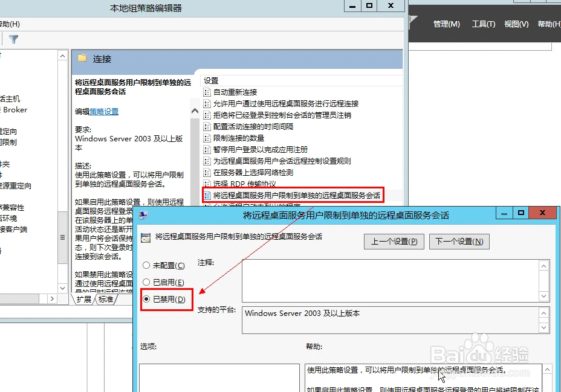The width and height of the screenshot is (561, 392).
Task: Open the 管理(M) menu
Action: (x=447, y=24)
